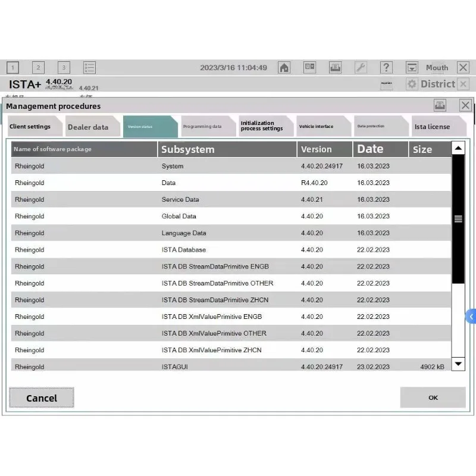Click the scroll up arrow of list
Viewport: 476px width, 476px height.
[458, 148]
